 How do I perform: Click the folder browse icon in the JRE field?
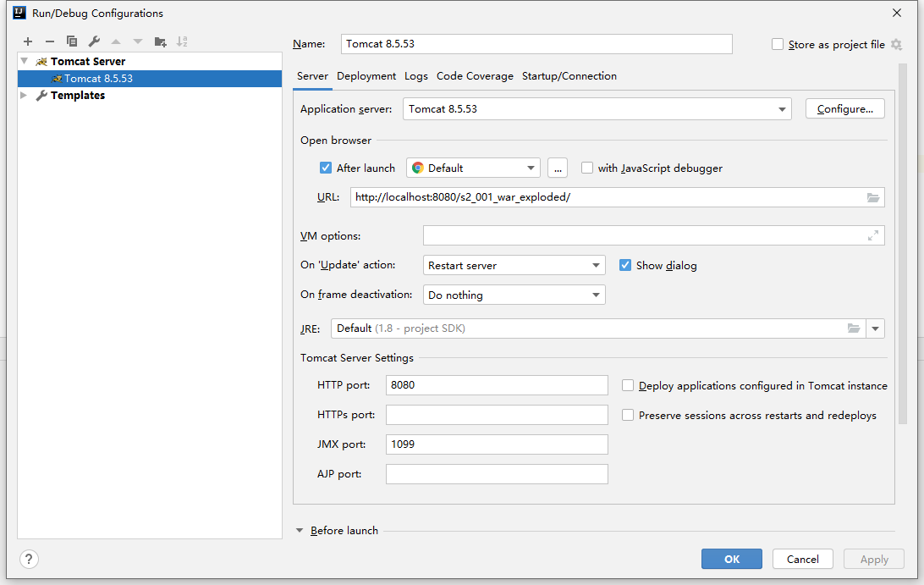tap(853, 328)
